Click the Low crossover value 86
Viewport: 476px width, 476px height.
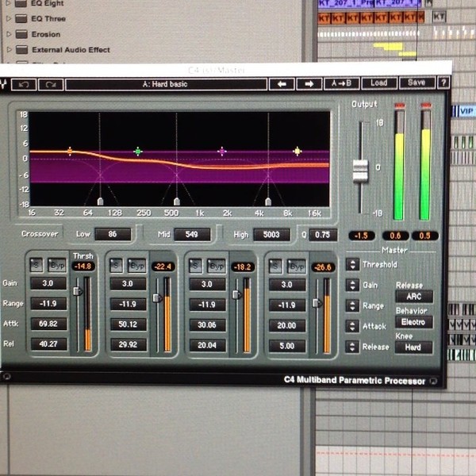(x=113, y=234)
